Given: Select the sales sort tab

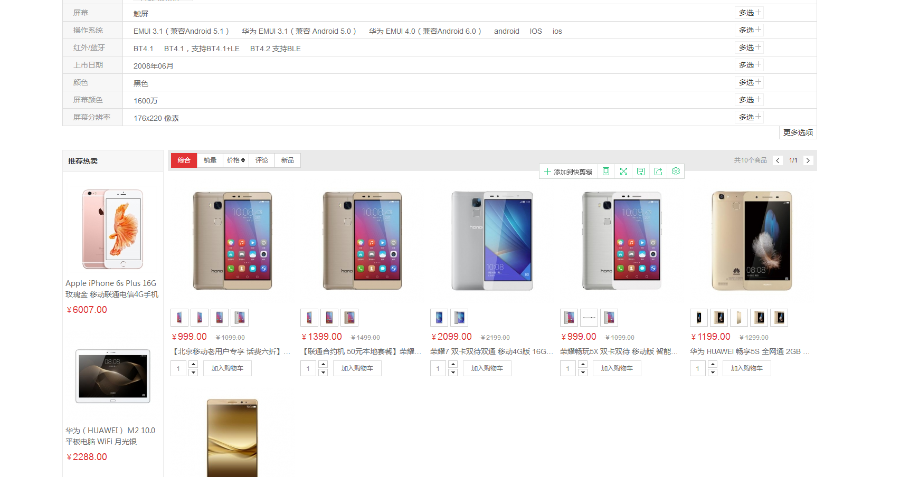Looking at the screenshot, I should click(x=210, y=160).
